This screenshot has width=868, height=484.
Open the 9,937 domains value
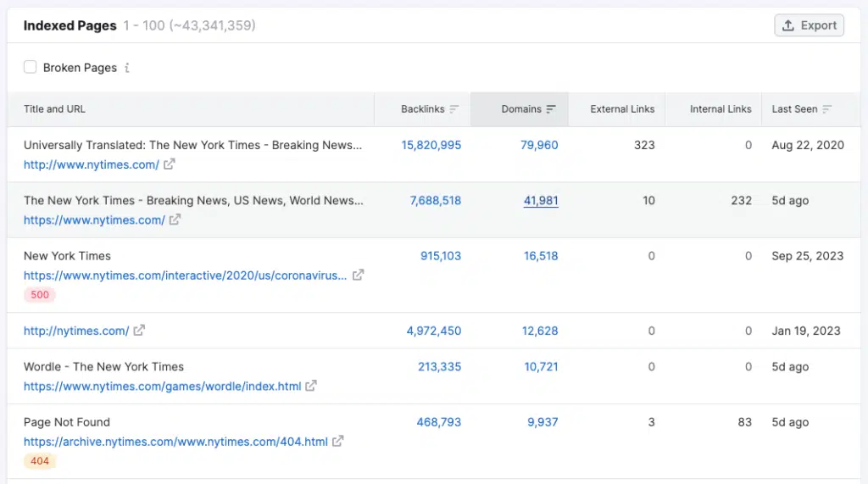tap(542, 422)
